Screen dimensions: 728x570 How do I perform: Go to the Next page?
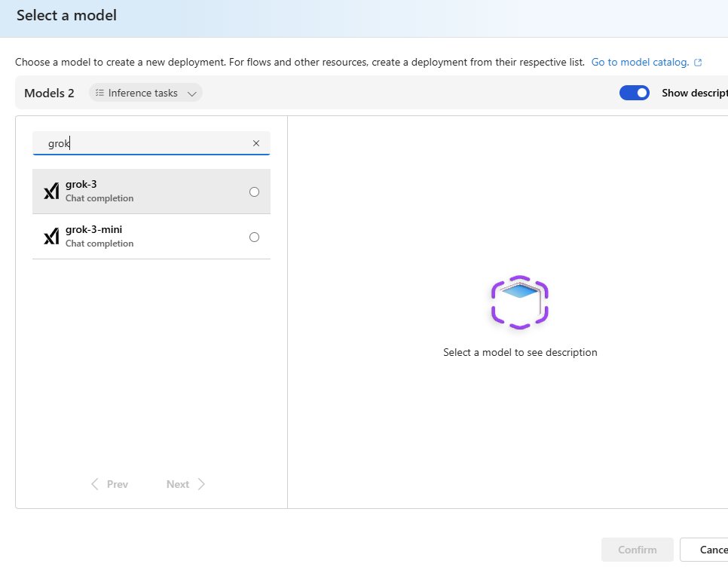point(185,484)
